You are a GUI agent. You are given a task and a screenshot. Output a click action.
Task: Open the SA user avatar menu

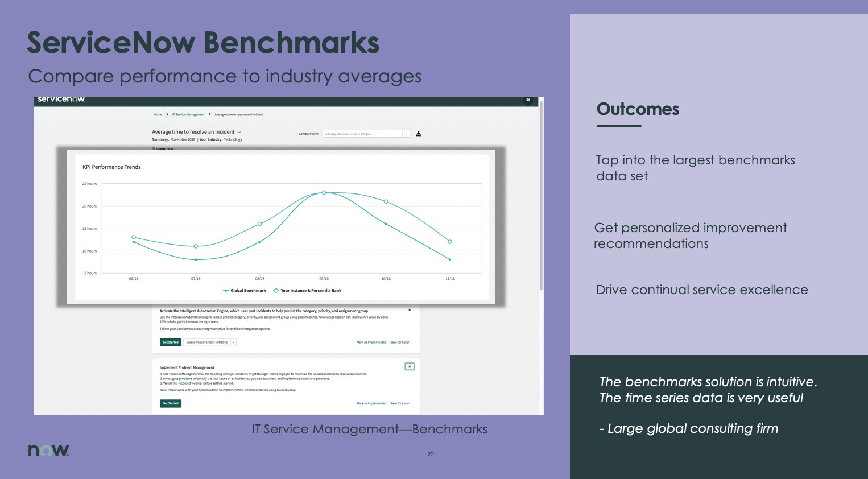tap(528, 100)
